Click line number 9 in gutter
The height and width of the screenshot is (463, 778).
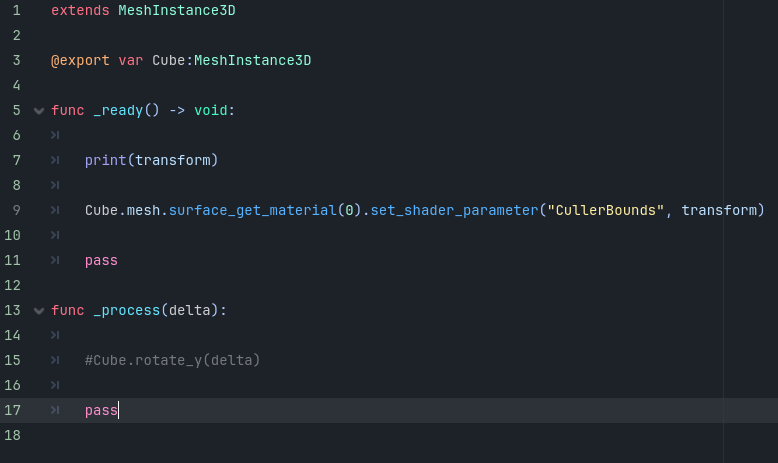coord(16,210)
